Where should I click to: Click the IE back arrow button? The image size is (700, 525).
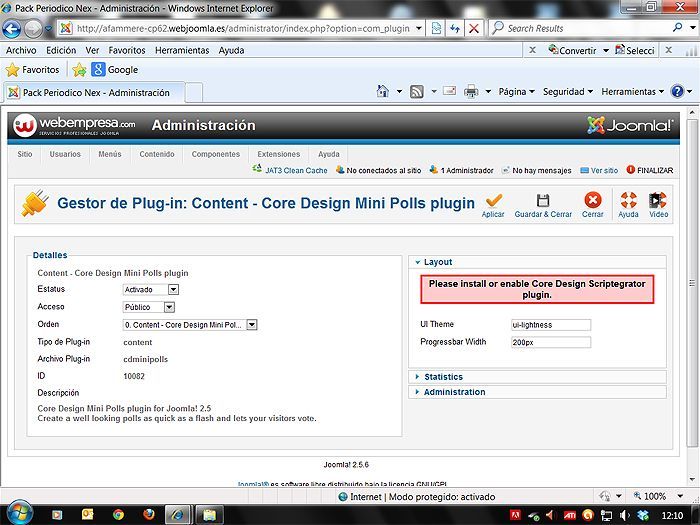(x=12, y=29)
